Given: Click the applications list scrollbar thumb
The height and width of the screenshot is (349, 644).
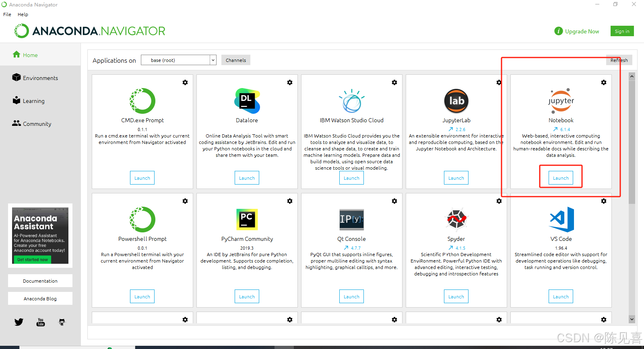Looking at the screenshot, I should pyautogui.click(x=632, y=142).
